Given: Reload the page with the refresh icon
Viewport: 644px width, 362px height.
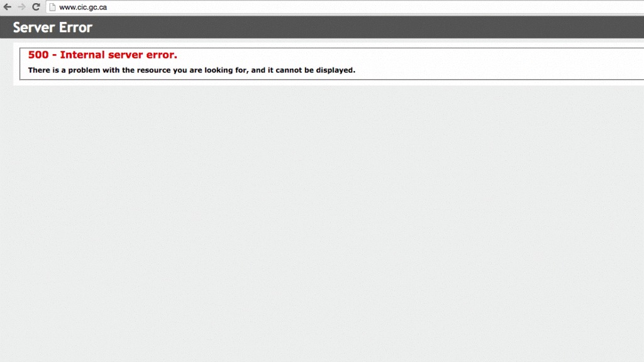Looking at the screenshot, I should pos(36,7).
